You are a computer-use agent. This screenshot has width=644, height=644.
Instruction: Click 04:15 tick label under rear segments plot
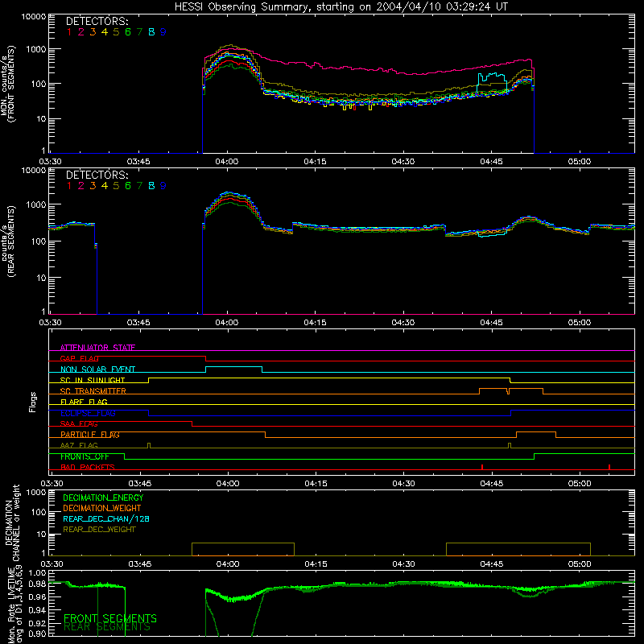coord(315,323)
